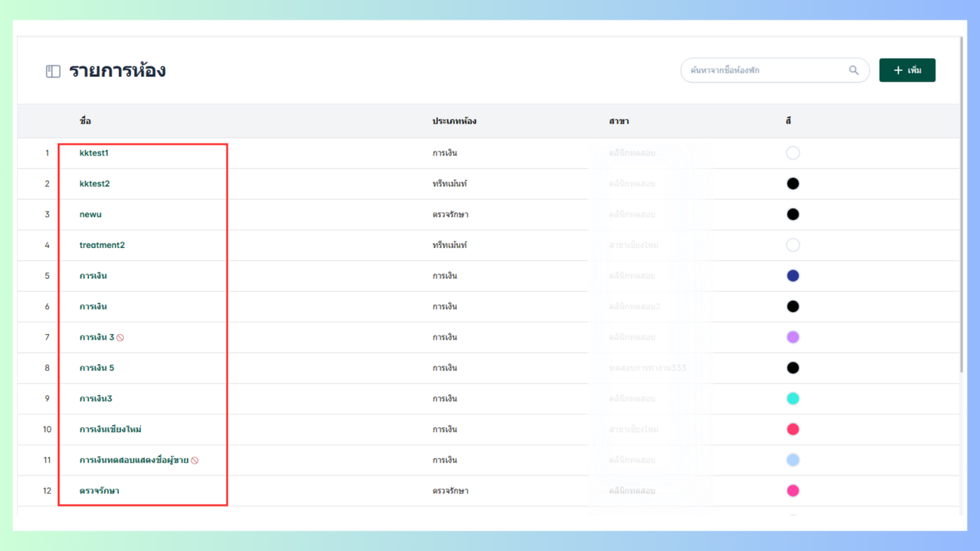The height and width of the screenshot is (551, 980).
Task: Click the empty color circle for treatment2
Action: pyautogui.click(x=792, y=245)
